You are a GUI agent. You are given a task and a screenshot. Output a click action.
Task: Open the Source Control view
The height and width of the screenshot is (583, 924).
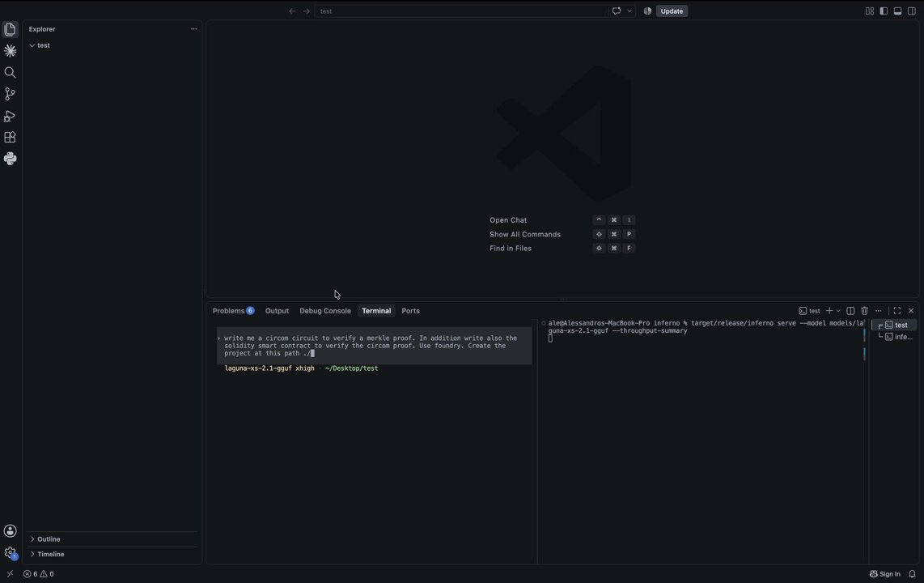point(10,94)
